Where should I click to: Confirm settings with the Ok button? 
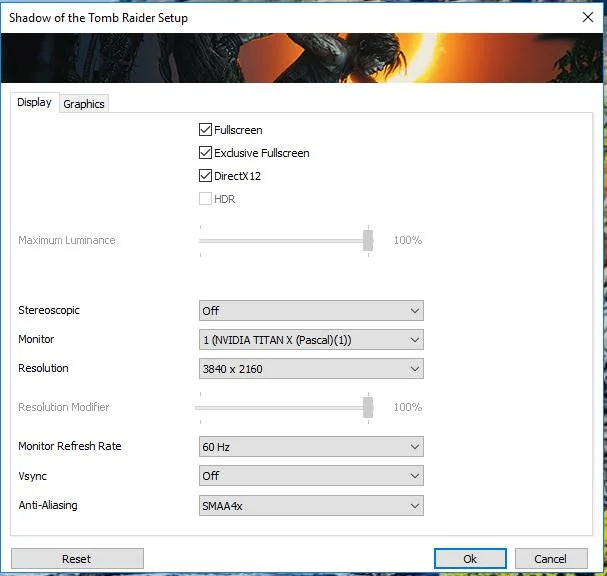click(470, 559)
